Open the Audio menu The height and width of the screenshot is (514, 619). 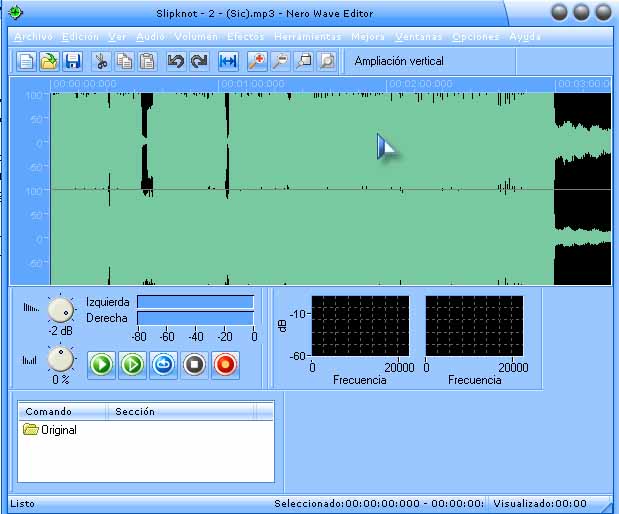[x=150, y=37]
